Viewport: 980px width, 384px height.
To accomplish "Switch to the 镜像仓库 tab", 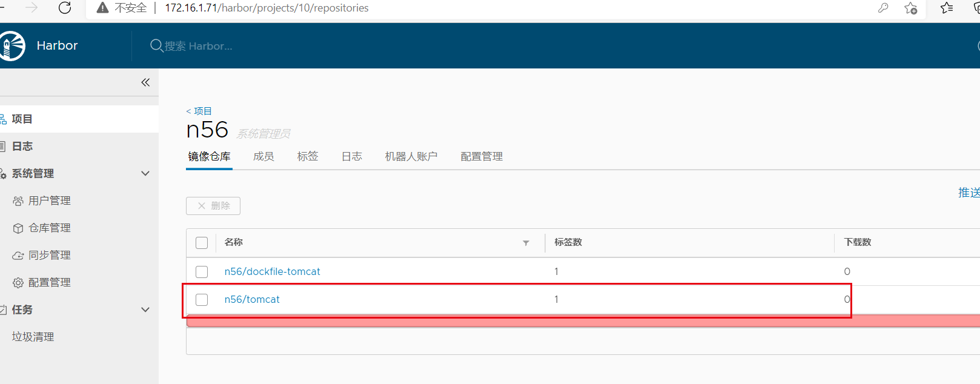I will 209,156.
